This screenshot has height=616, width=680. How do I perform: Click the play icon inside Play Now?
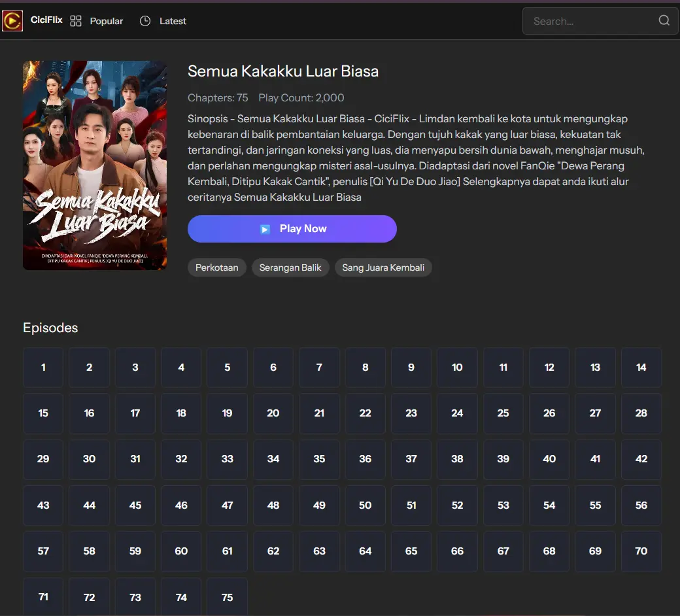[265, 229]
